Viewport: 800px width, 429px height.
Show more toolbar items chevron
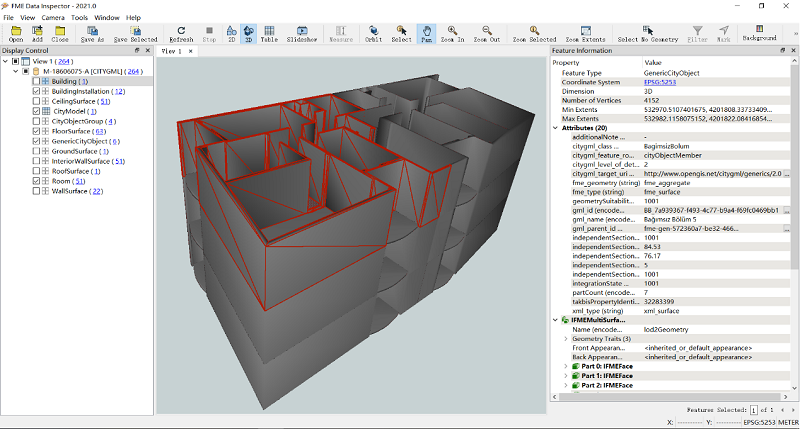click(795, 34)
